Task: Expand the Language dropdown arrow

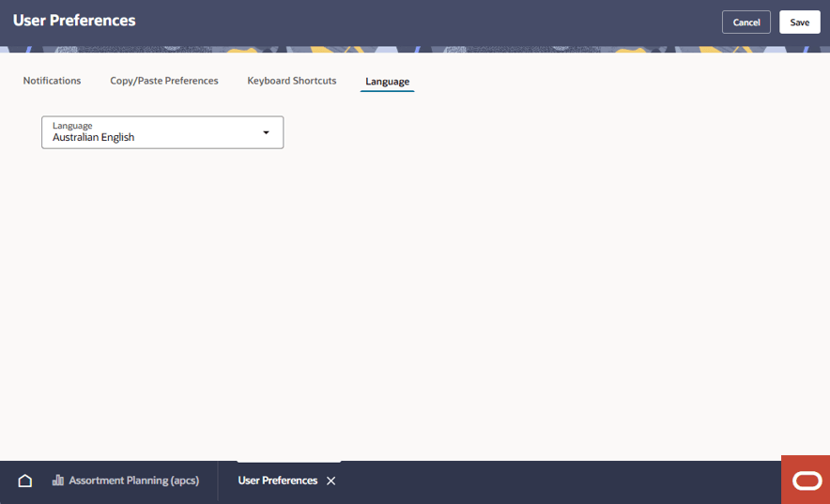Action: coord(266,132)
